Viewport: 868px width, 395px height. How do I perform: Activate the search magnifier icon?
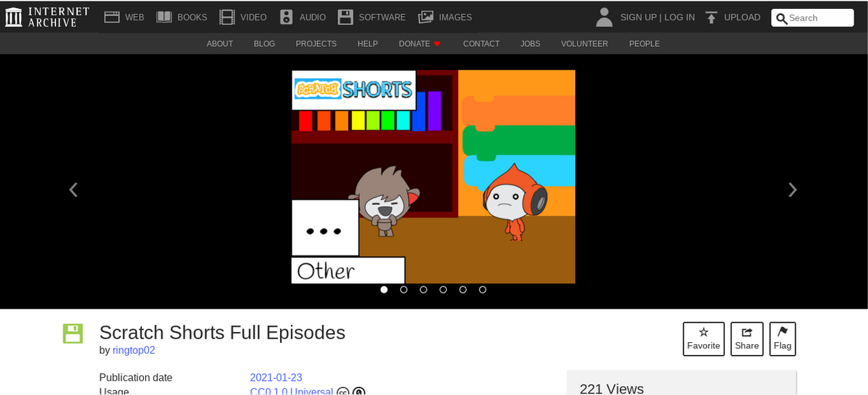[782, 18]
